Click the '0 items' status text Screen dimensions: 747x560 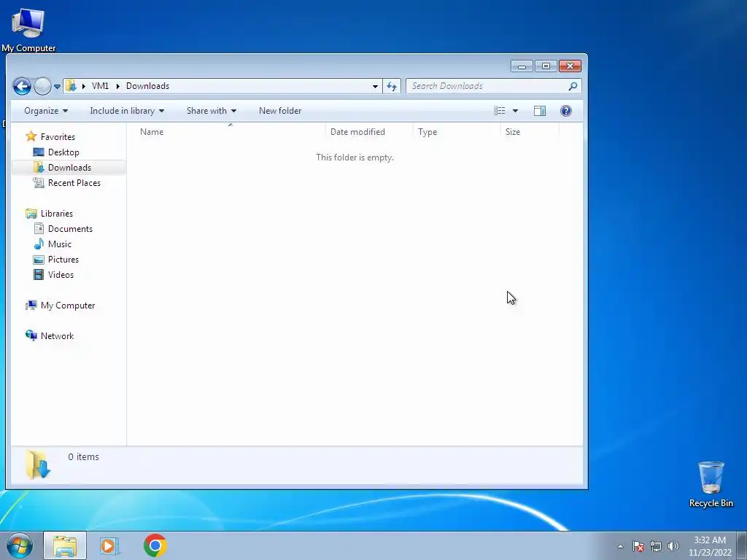pyautogui.click(x=83, y=456)
